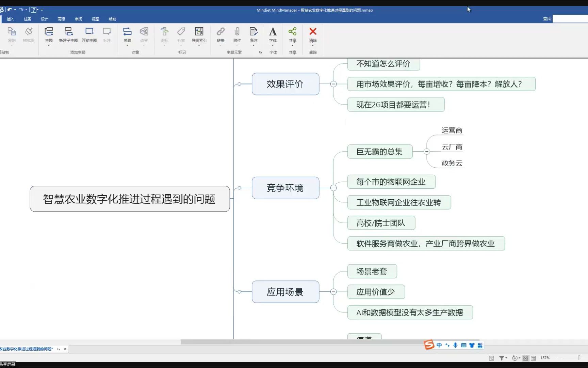
Task: Select the 现在2G项目都要运营！ subtopic
Action: click(x=396, y=105)
